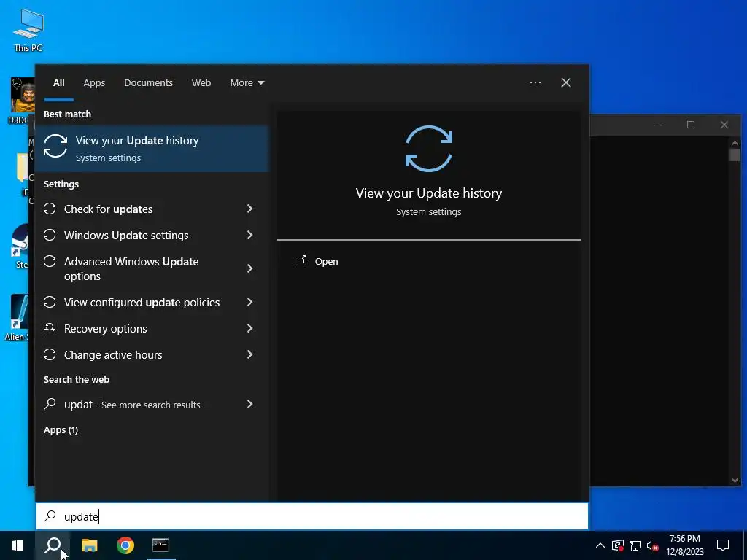
Task: Minimize the background console window
Action: [658, 125]
